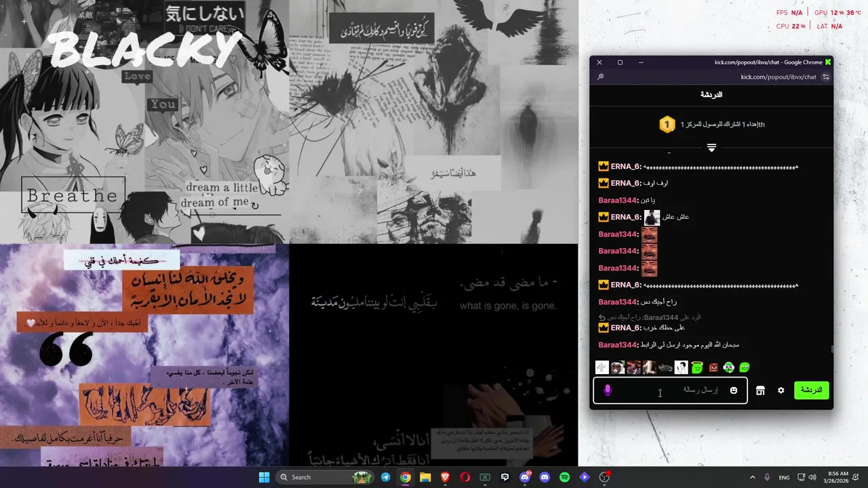Switch the ENG input language indicator
Image resolution: width=868 pixels, height=488 pixels.
784,477
